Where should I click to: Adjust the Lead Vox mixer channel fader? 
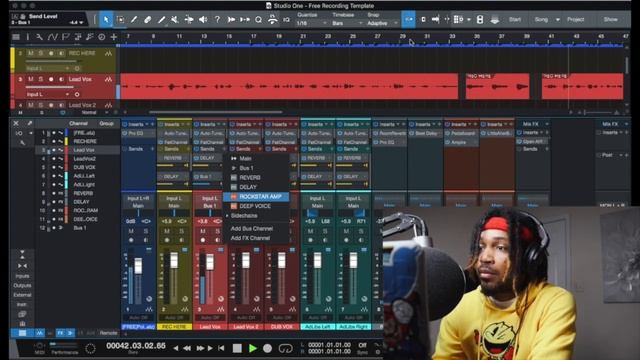coord(210,262)
